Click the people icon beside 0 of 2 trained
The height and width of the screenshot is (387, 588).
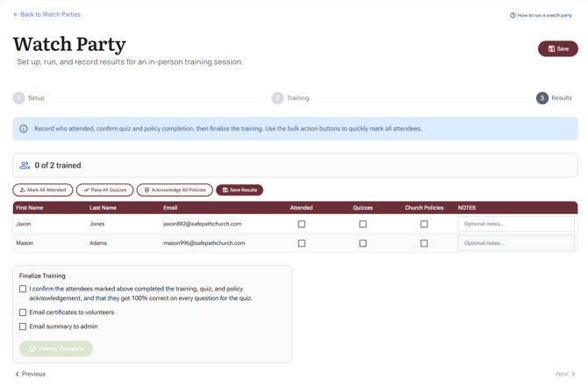tap(25, 165)
